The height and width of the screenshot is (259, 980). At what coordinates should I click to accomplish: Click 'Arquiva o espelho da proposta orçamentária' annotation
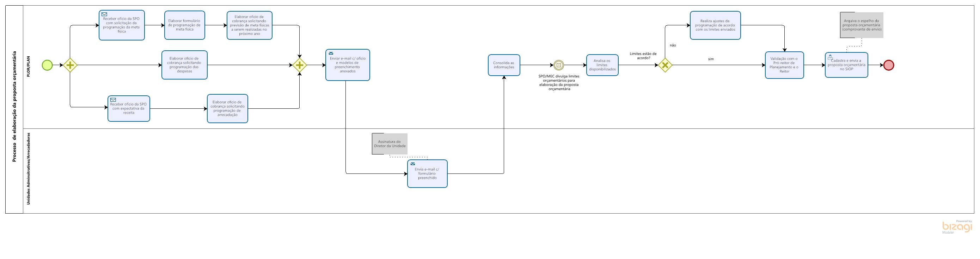(x=861, y=25)
